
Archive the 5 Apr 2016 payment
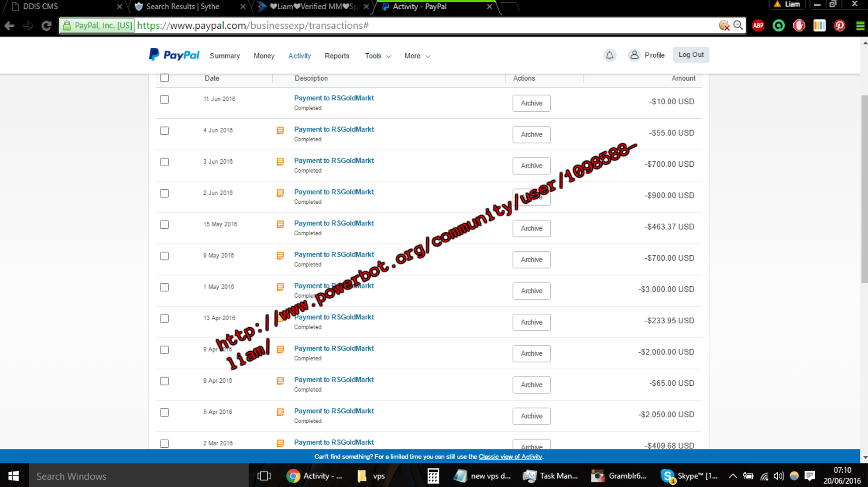pyautogui.click(x=532, y=416)
